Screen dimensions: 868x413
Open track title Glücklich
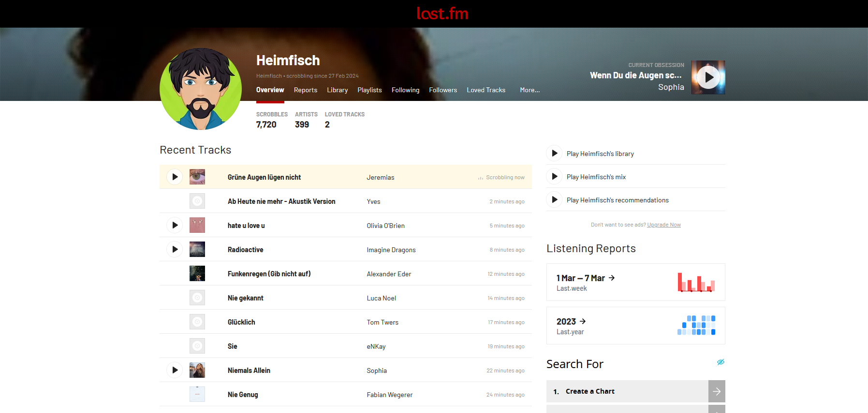(x=241, y=322)
